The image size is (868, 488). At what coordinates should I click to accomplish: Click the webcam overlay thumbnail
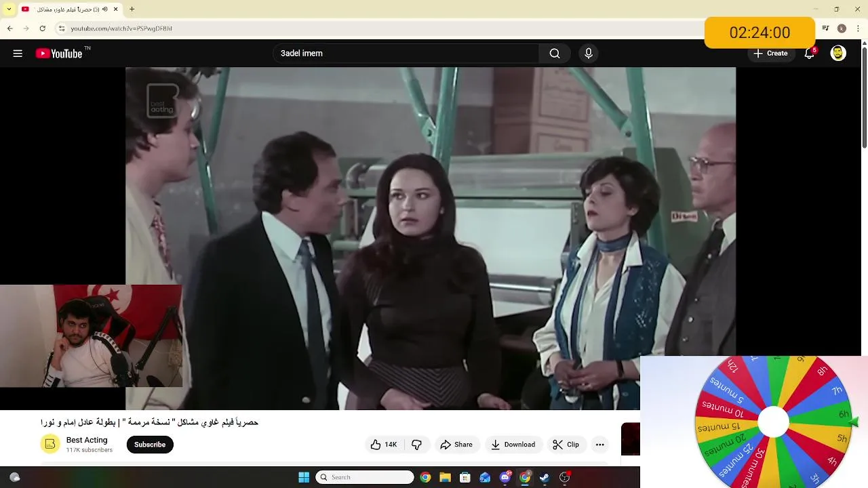coord(91,336)
